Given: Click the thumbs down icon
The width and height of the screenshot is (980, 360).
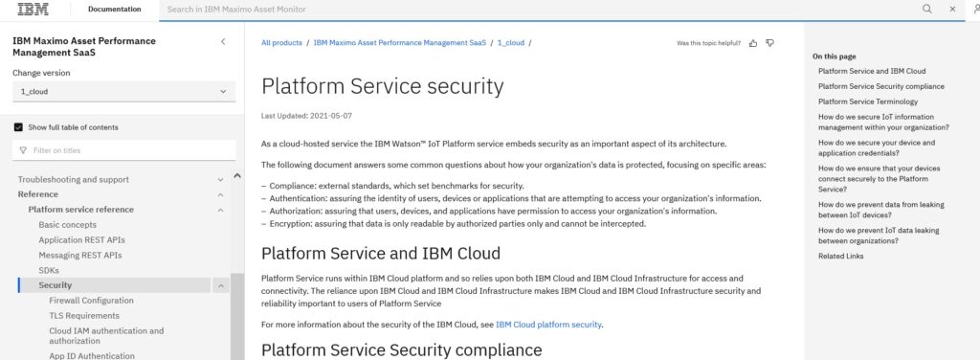Looking at the screenshot, I should click(770, 43).
